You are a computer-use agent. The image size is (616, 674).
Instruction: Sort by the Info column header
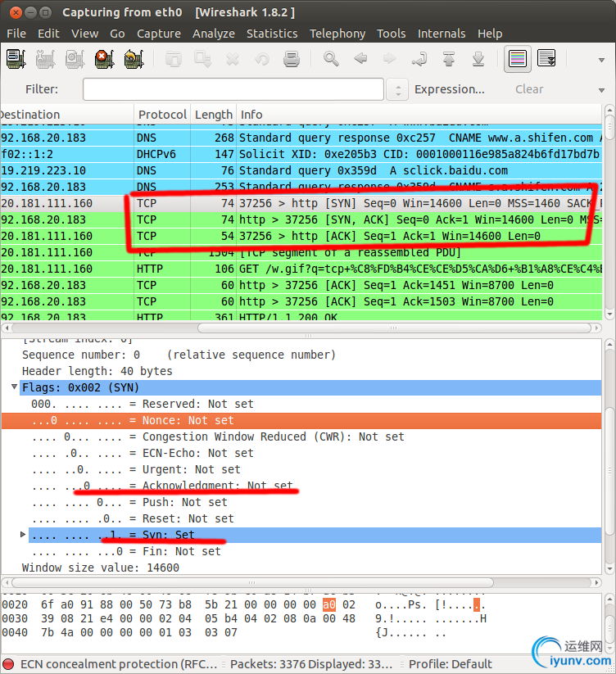point(419,115)
